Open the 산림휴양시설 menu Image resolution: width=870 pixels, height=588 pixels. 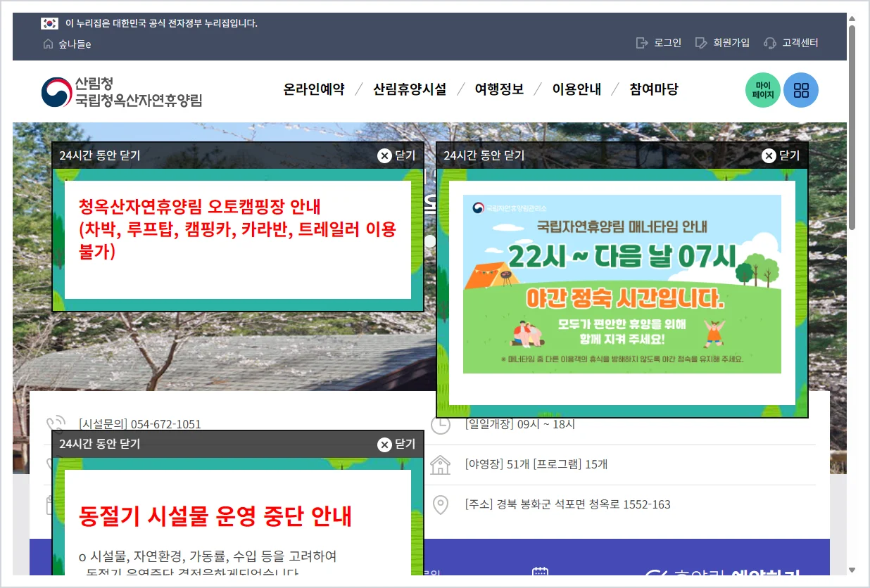pos(410,89)
